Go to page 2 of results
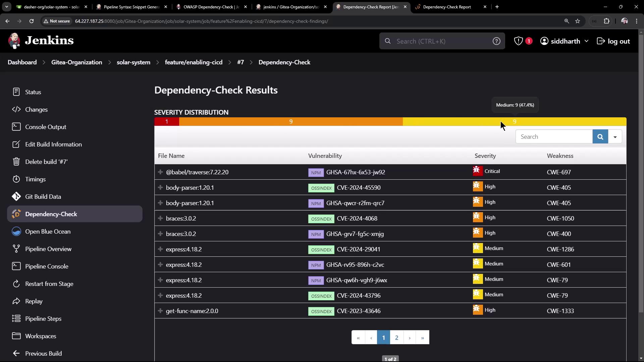The image size is (644, 362). tap(396, 338)
